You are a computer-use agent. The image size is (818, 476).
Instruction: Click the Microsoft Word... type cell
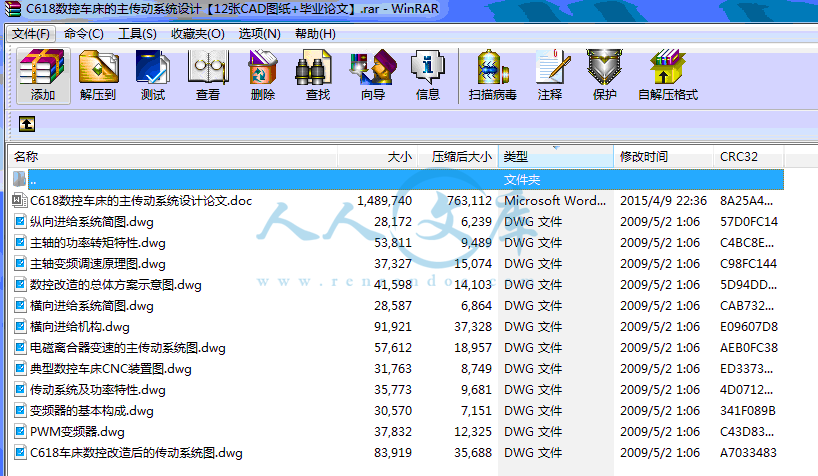click(555, 200)
